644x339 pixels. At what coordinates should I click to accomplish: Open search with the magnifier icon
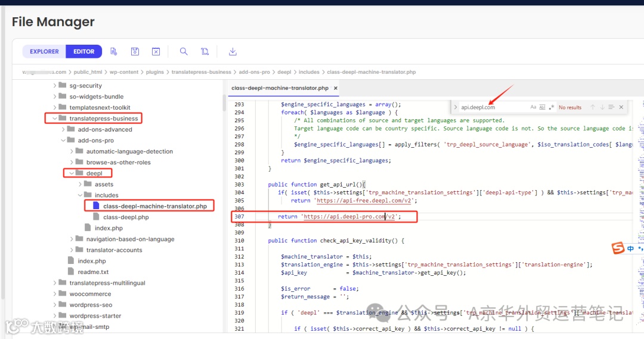tap(184, 51)
